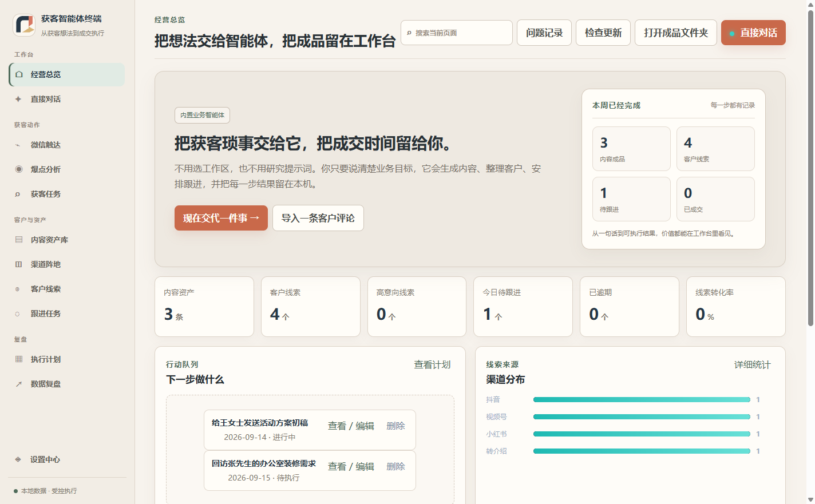Viewport: 815px width, 504px height.
Task: Click the 线索转化率 metric card
Action: pos(736,307)
